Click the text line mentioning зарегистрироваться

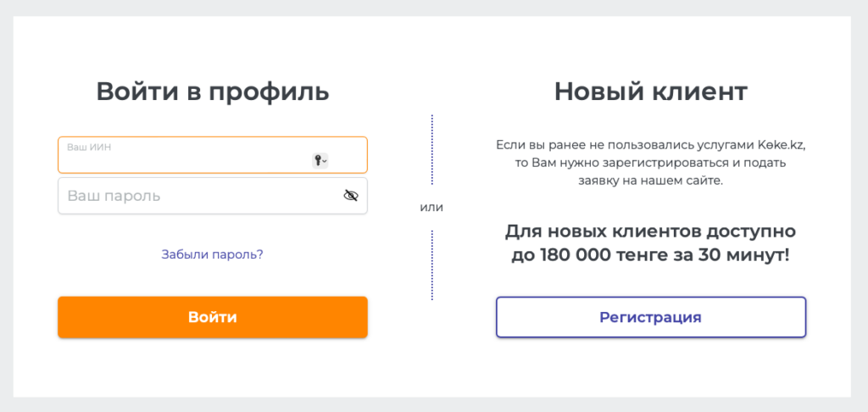pyautogui.click(x=650, y=163)
